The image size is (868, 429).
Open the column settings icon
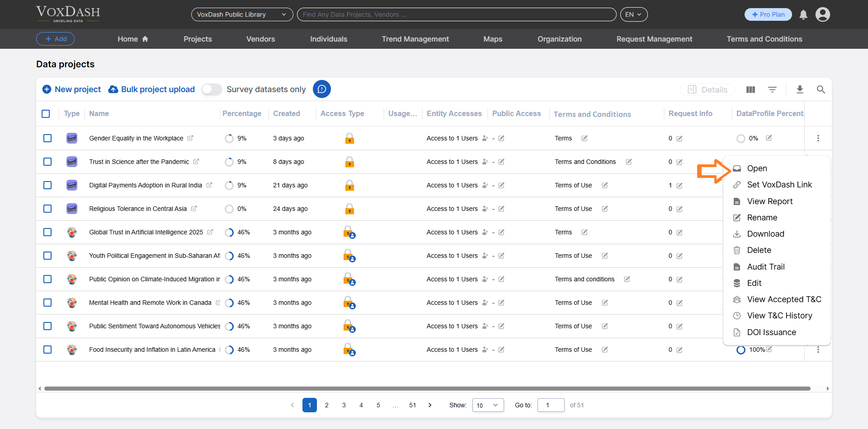click(x=750, y=89)
